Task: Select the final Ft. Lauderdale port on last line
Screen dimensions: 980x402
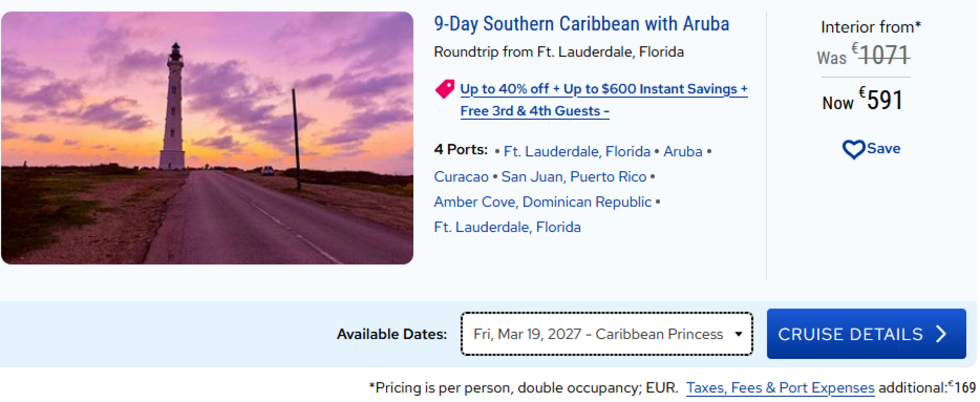Action: (507, 227)
